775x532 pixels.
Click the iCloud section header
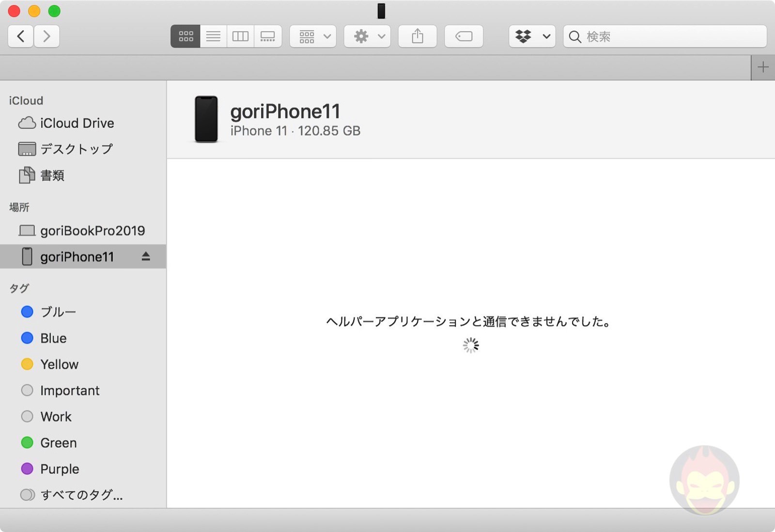coord(26,101)
